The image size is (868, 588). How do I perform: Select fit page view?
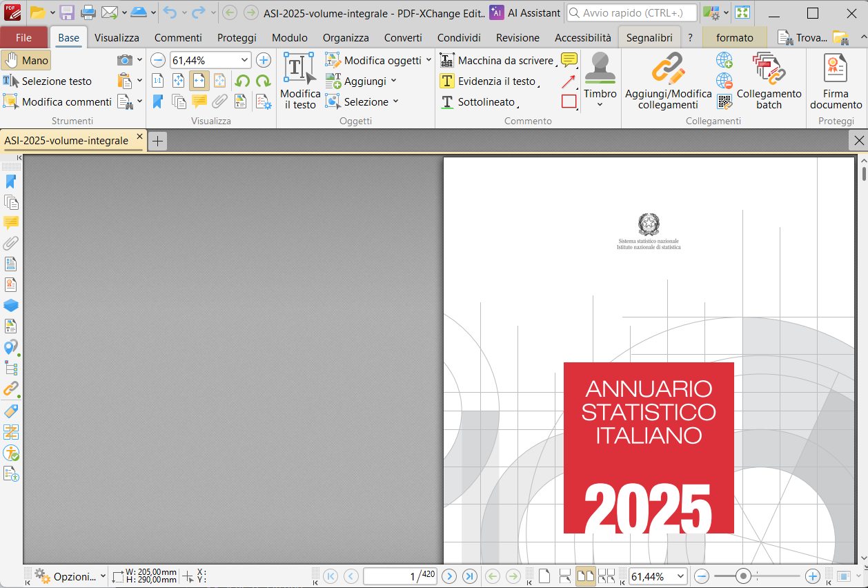(x=178, y=81)
